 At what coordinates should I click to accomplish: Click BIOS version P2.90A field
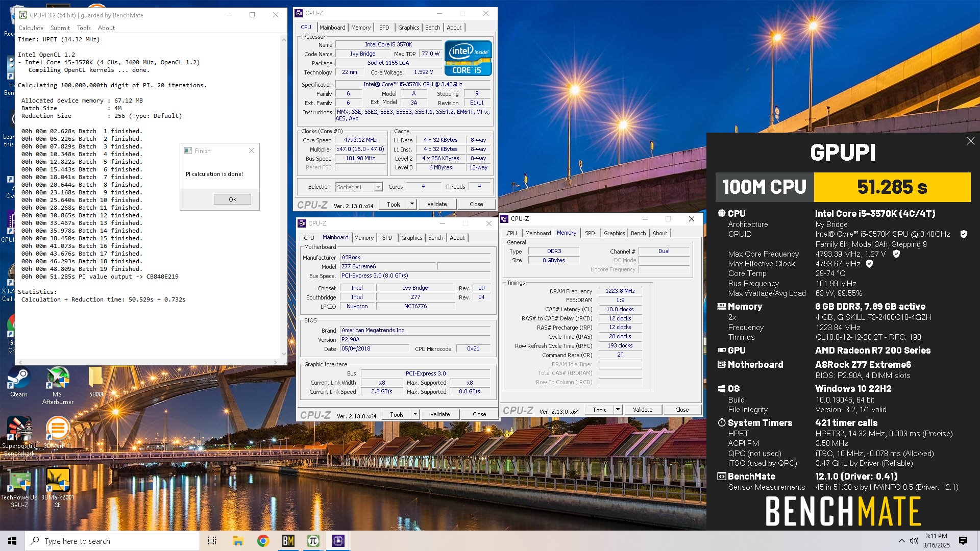(x=415, y=339)
